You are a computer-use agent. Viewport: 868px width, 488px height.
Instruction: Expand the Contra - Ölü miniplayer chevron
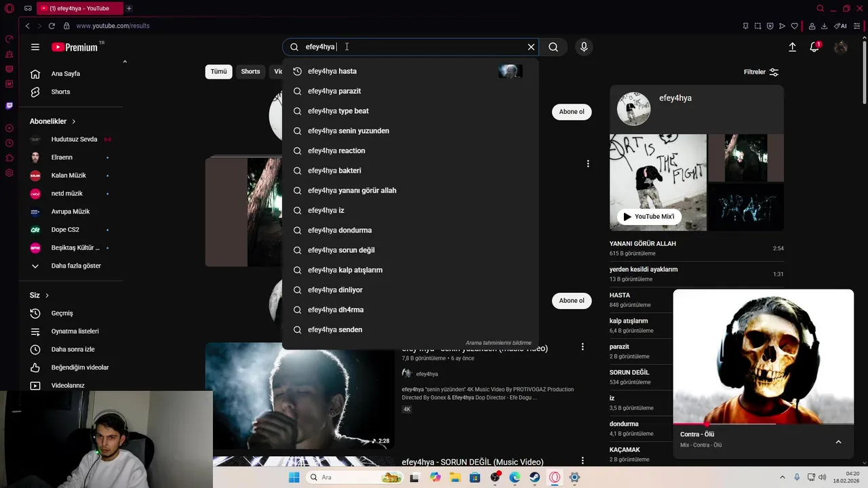(x=838, y=442)
